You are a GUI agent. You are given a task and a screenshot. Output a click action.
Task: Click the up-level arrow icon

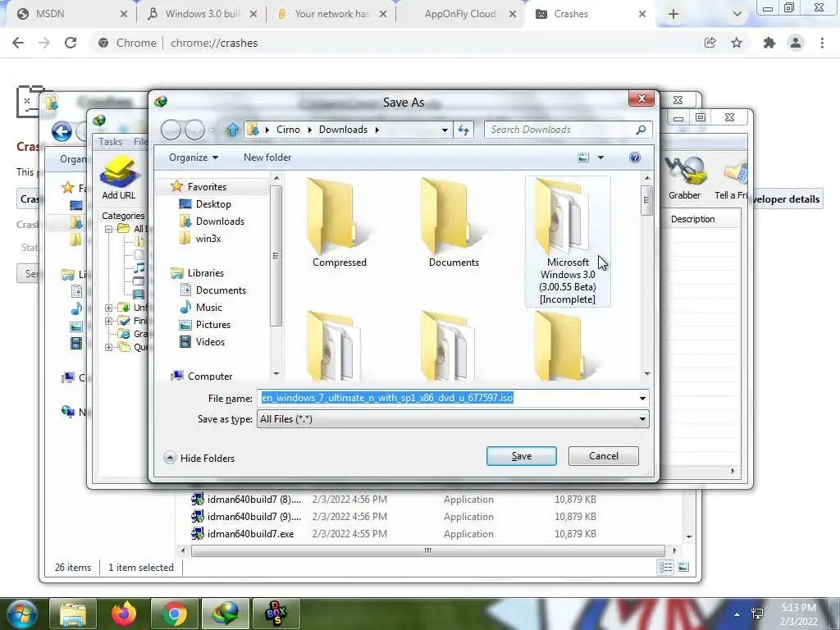pos(232,130)
